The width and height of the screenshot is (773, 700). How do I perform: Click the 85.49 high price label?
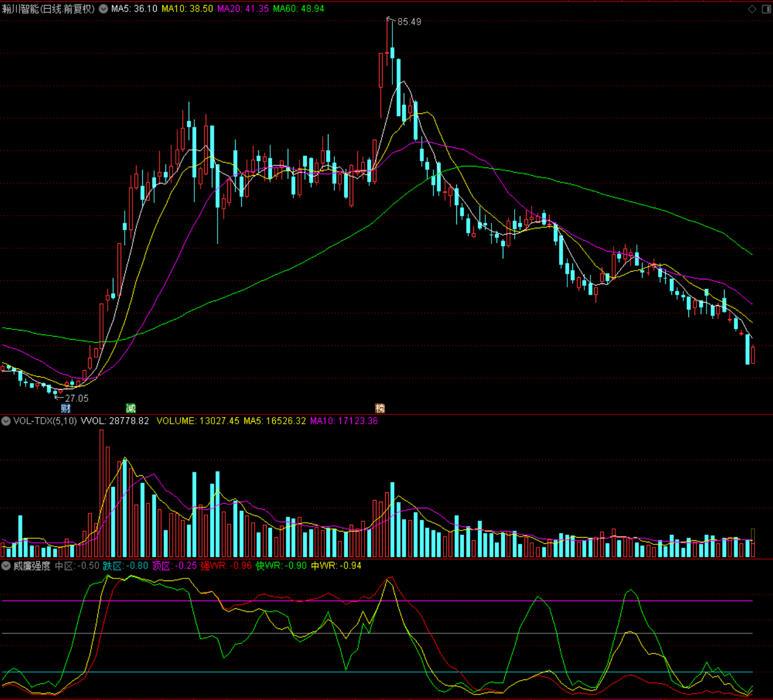tap(409, 22)
